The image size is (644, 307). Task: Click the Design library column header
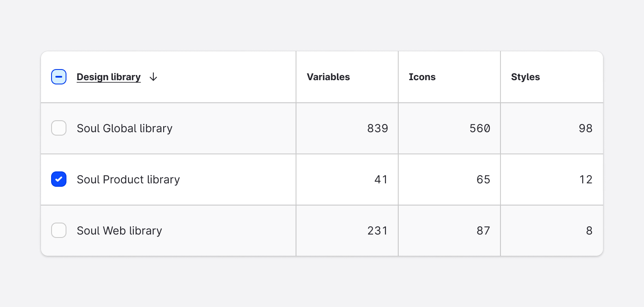pyautogui.click(x=108, y=77)
